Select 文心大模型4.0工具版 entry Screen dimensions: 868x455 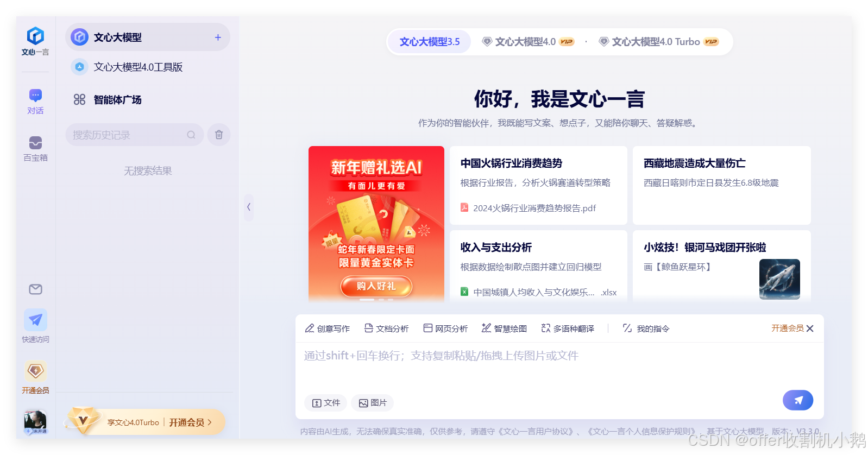coord(148,67)
